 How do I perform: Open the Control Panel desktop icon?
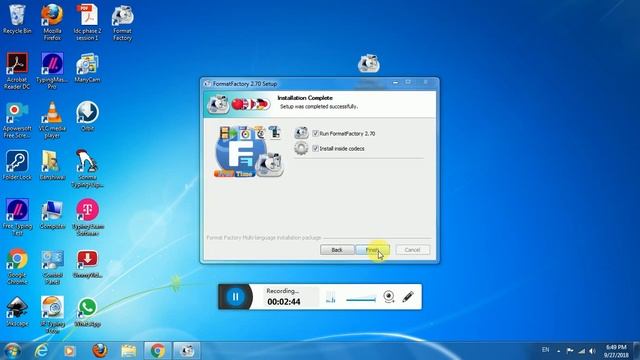(52, 267)
